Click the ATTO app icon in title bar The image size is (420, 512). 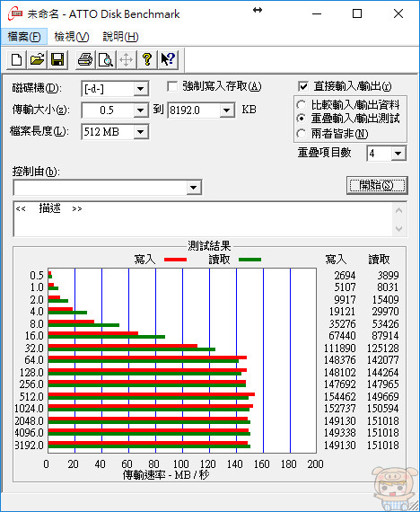coord(15,14)
